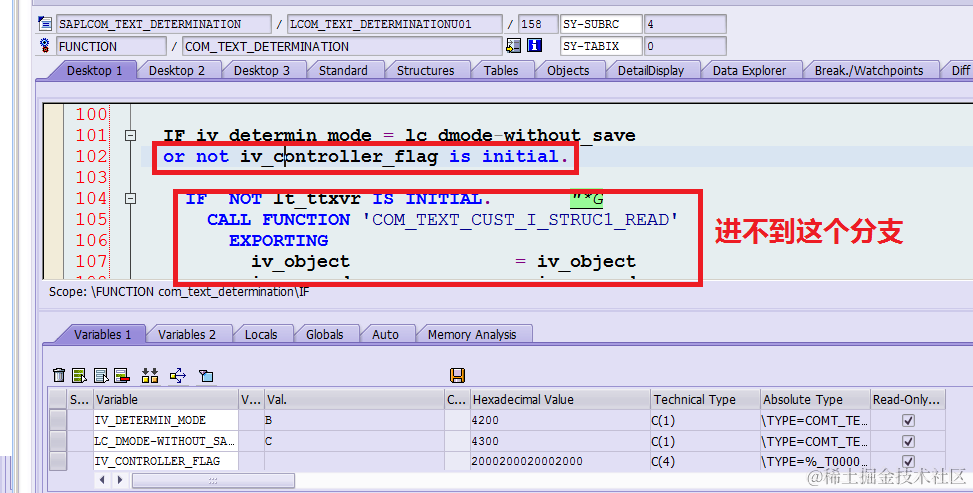This screenshot has height=493, width=973.
Task: Click the COM_TEXT_DETERMINATION function name field
Action: [x=342, y=46]
